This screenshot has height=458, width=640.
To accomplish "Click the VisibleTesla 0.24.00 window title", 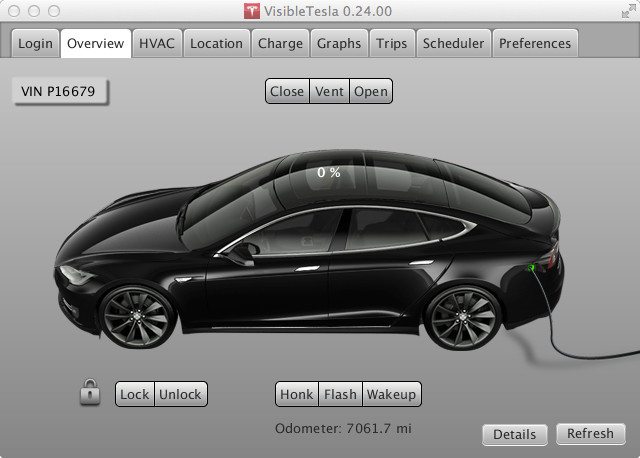I will click(x=328, y=11).
